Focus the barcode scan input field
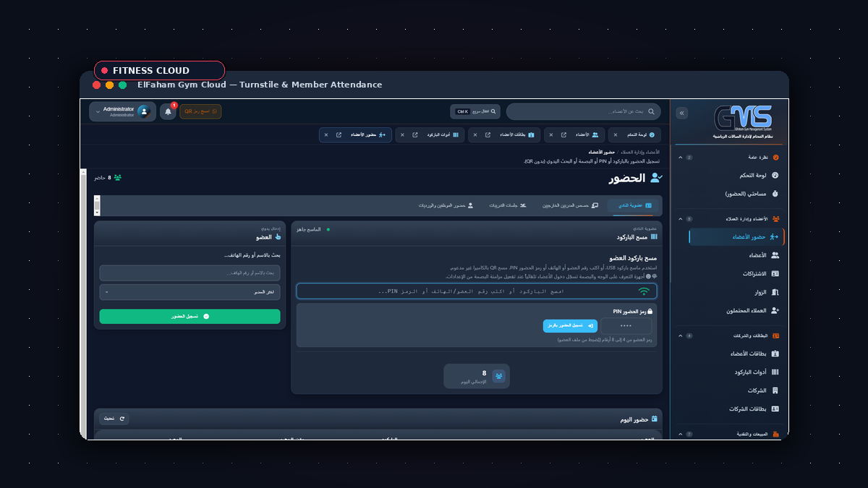Image resolution: width=868 pixels, height=488 pixels. [477, 291]
